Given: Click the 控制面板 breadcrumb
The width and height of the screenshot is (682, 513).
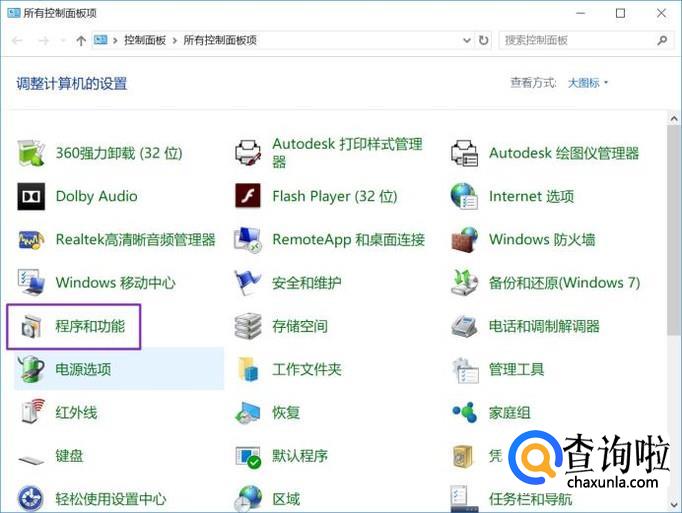Looking at the screenshot, I should coord(145,40).
